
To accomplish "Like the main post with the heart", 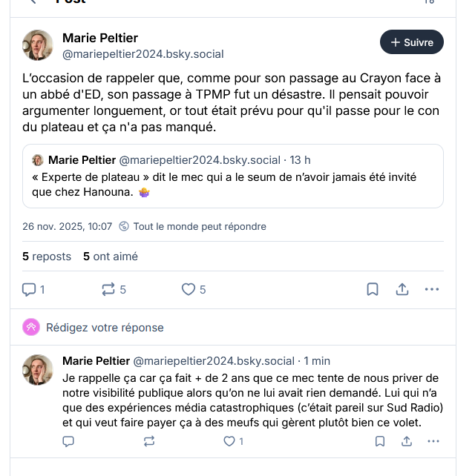I will pyautogui.click(x=189, y=289).
